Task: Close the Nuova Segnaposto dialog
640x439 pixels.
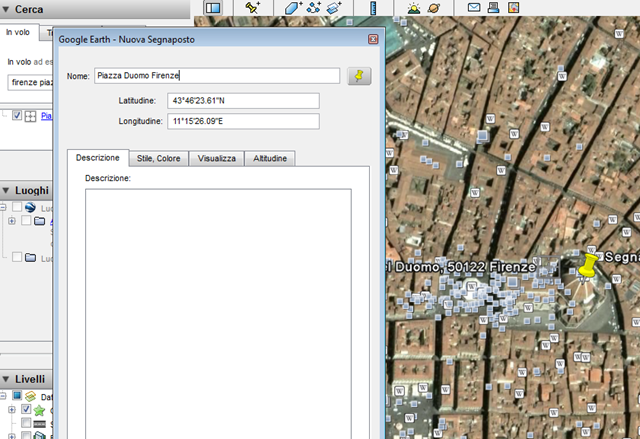Action: [x=373, y=39]
